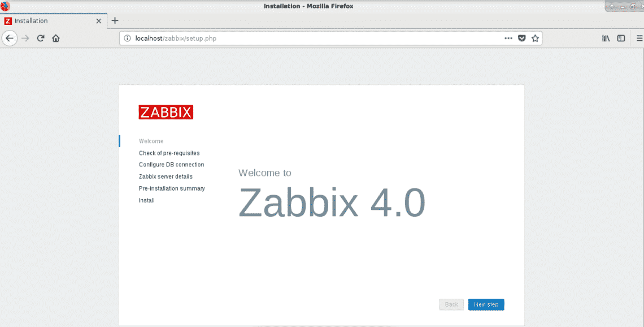Open the Firefox hamburger menu
The height and width of the screenshot is (327, 644).
tap(639, 38)
